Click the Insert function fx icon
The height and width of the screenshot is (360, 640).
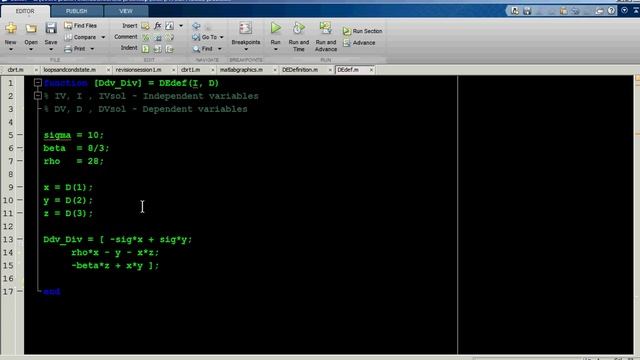158,26
